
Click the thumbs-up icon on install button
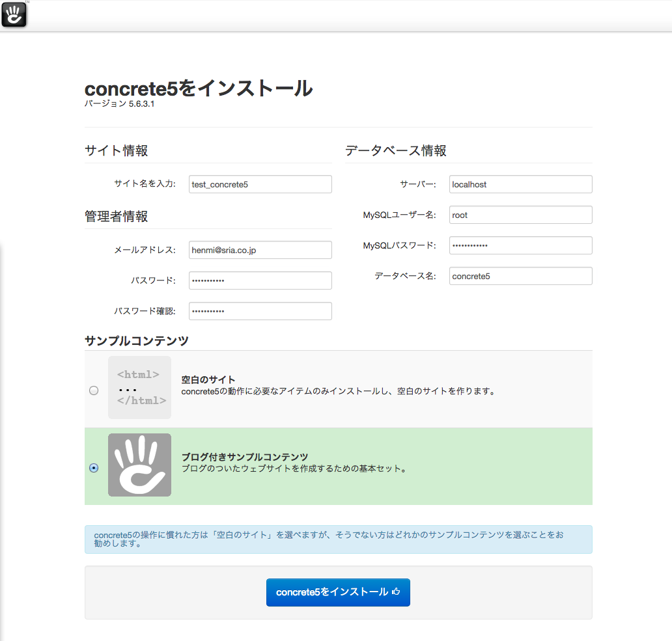point(397,592)
